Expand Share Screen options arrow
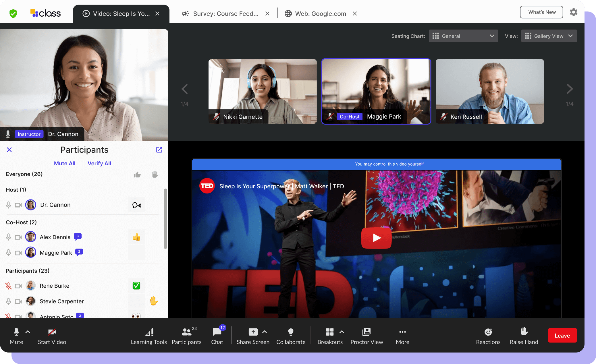596x364 pixels. coord(265,332)
